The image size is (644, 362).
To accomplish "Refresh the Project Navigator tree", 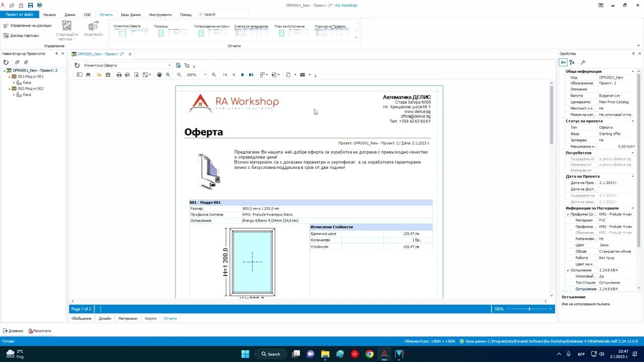I will pyautogui.click(x=6, y=62).
